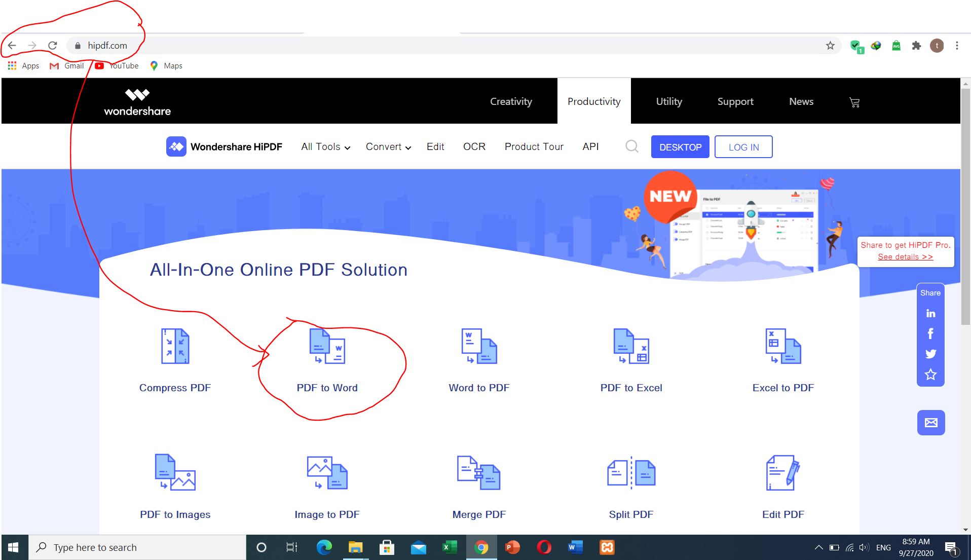Open the Apps bookmark

pos(23,66)
